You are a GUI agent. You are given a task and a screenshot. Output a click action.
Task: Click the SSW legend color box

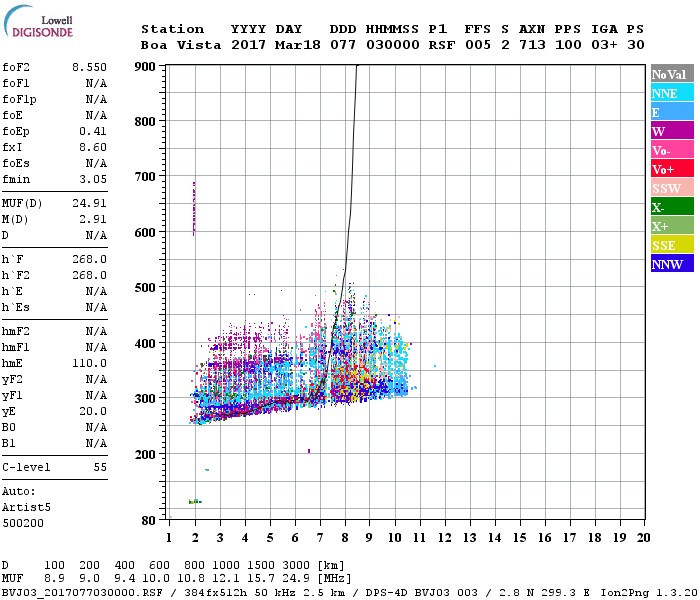(x=672, y=188)
